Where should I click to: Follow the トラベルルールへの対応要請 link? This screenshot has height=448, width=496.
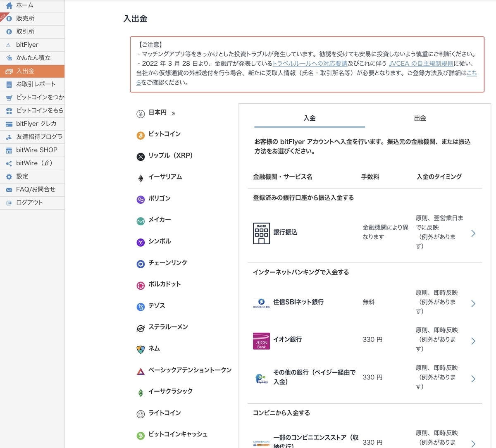click(x=310, y=63)
